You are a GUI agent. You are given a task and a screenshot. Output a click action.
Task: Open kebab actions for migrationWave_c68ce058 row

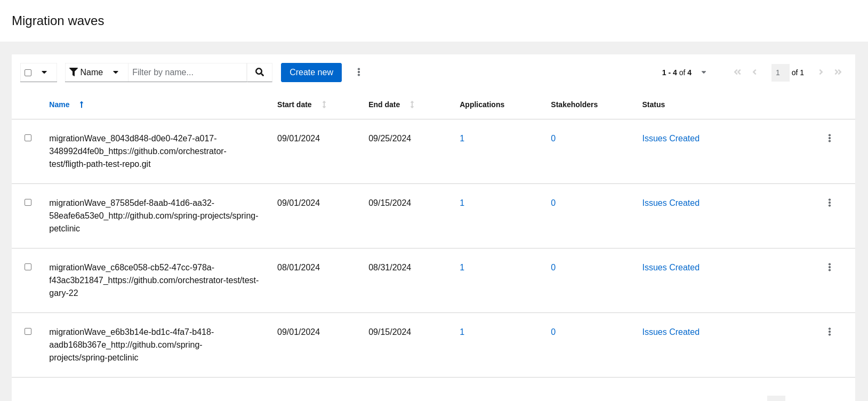click(x=829, y=267)
